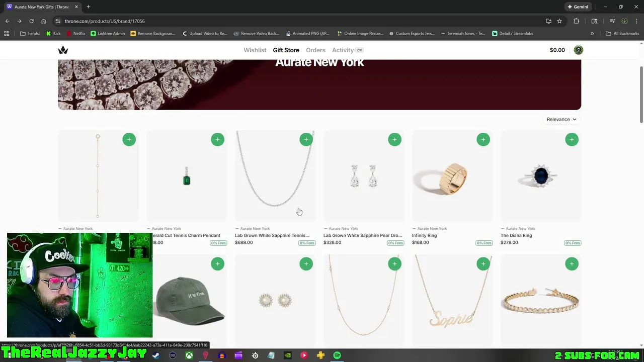This screenshot has width=644, height=362.
Task: Open the Netflix bookmark
Action: [x=75, y=33]
